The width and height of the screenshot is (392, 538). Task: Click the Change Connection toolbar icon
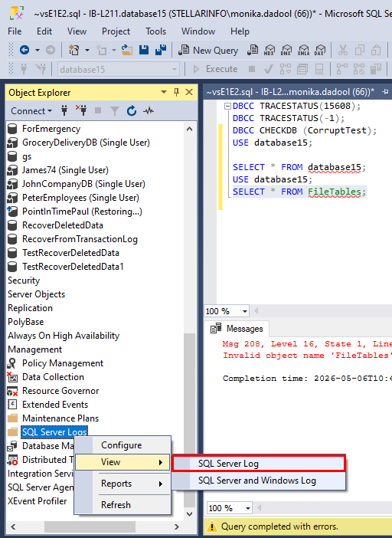pyautogui.click(x=41, y=69)
